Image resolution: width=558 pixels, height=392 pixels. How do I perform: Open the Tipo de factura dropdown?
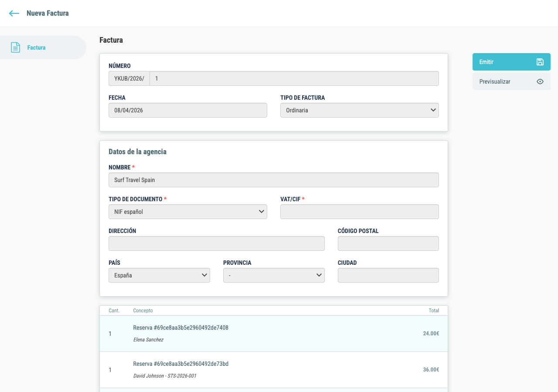[x=360, y=110]
